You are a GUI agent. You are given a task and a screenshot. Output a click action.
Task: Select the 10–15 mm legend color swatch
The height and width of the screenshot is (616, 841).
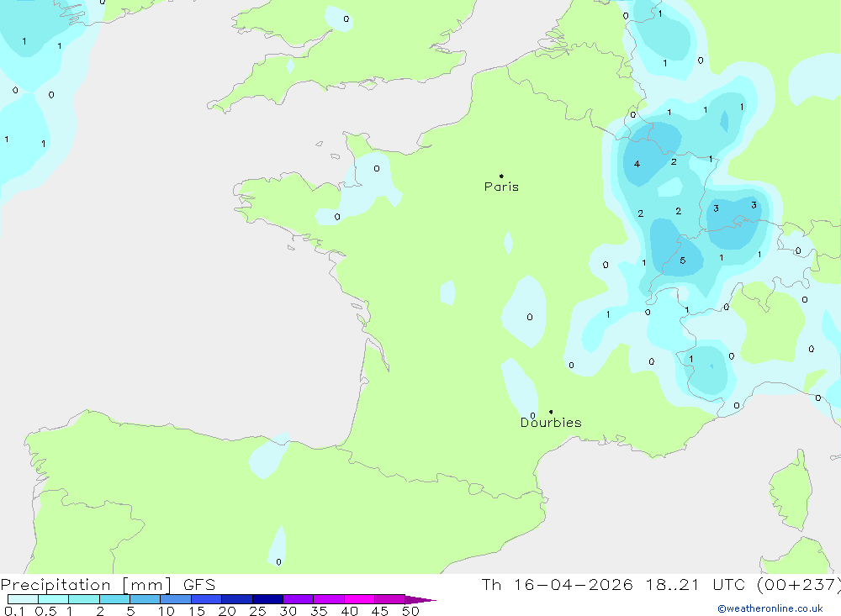176,599
